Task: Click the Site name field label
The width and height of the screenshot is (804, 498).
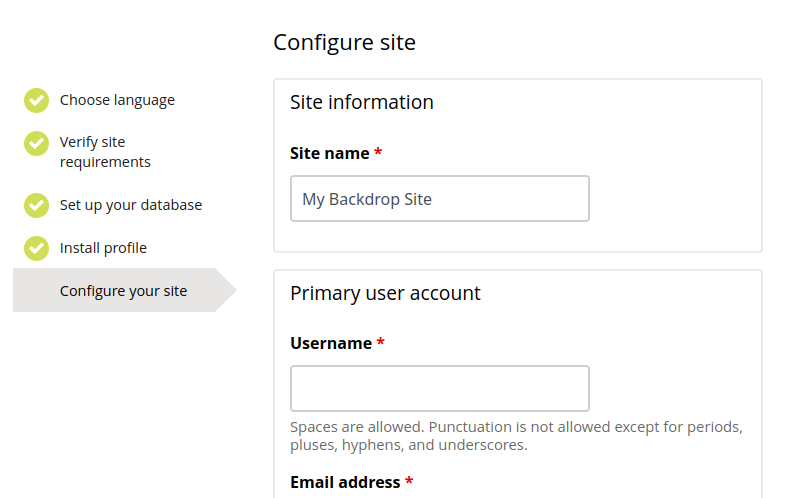Action: pos(330,154)
